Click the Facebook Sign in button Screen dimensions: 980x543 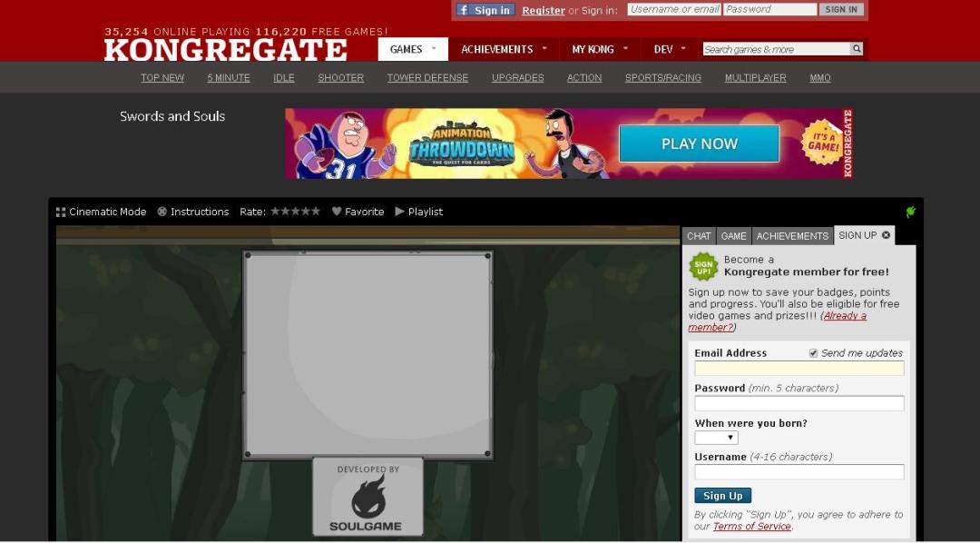pos(485,10)
